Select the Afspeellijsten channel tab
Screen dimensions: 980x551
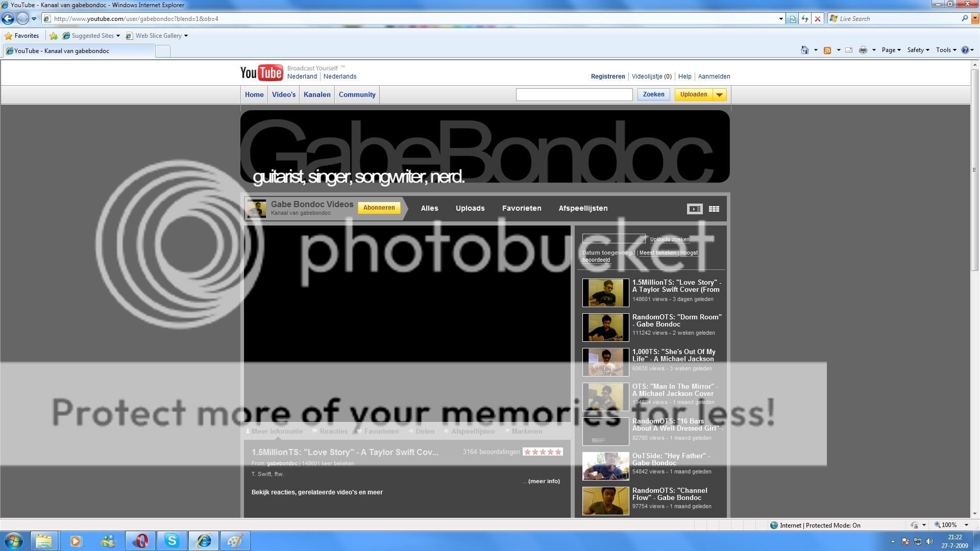583,208
